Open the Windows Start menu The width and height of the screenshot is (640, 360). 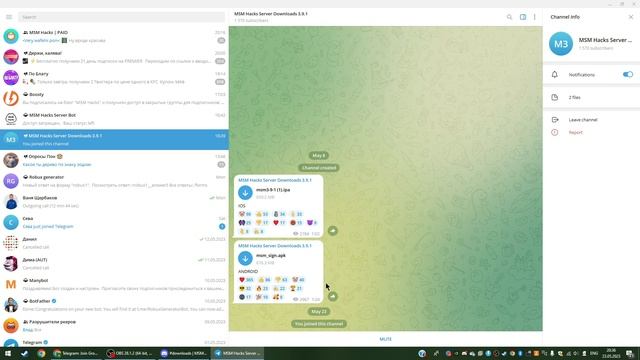click(x=8, y=353)
